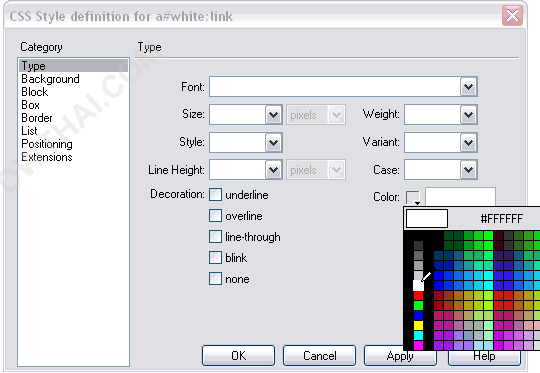The width and height of the screenshot is (540, 373).
Task: Pick the red swatch in color palette
Action: [418, 296]
